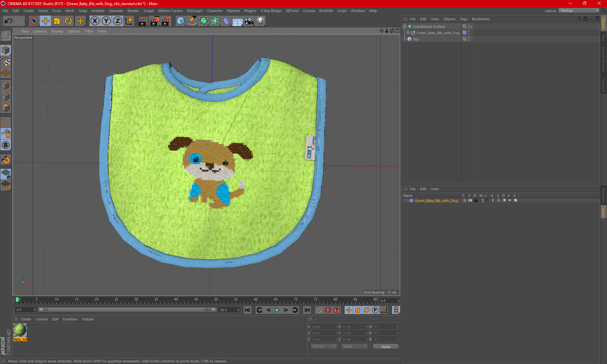Select the Live Selection tool
607x364 pixels.
(34, 21)
